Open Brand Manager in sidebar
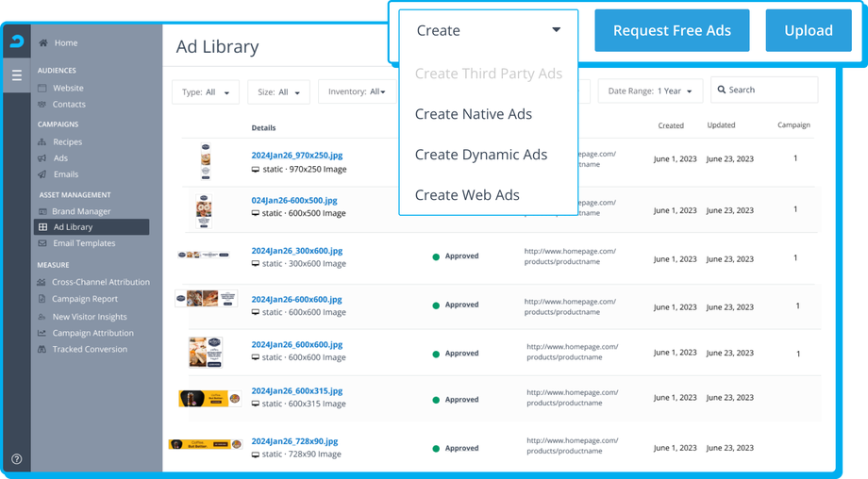Viewport: 868px width, 479px height. tap(81, 211)
